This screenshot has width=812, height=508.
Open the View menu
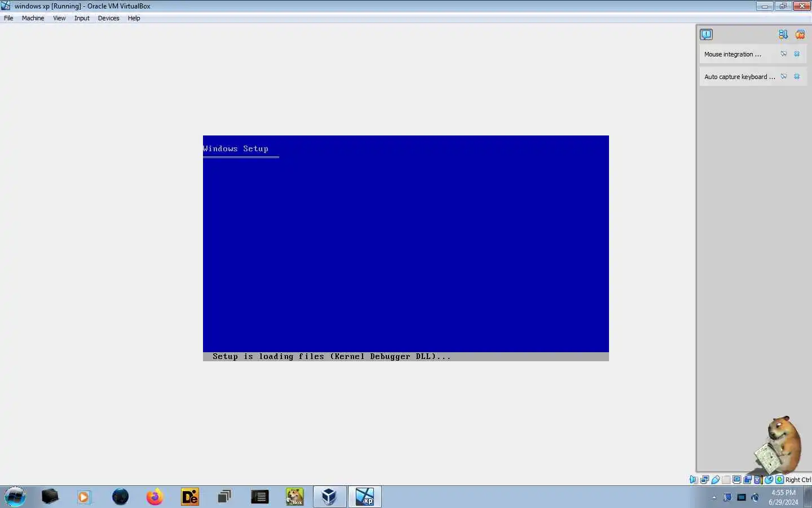pyautogui.click(x=59, y=18)
